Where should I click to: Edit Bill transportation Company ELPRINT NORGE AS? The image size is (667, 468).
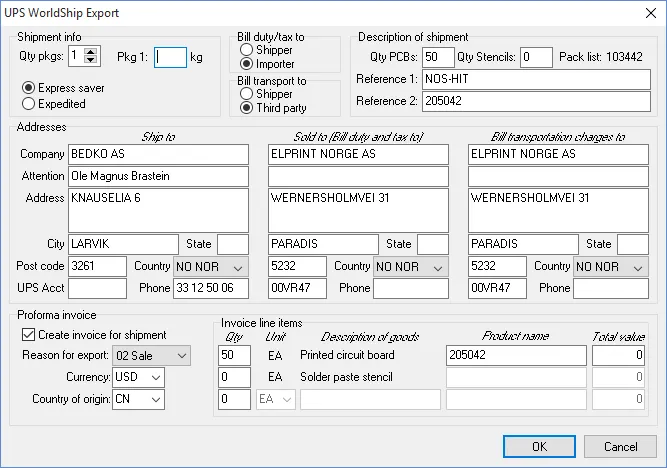coord(558,154)
